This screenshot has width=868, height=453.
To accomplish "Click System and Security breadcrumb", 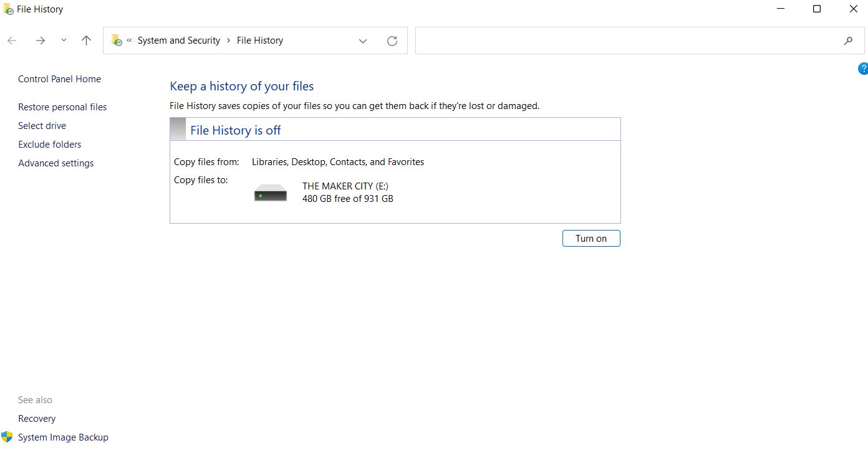I will pos(179,41).
